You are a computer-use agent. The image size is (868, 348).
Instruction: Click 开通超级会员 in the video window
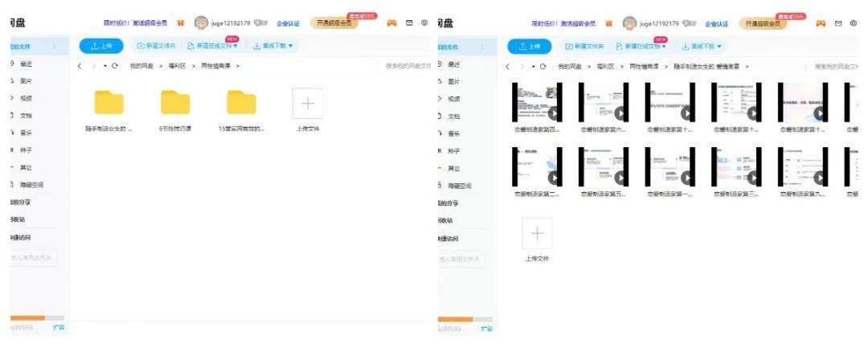[x=763, y=24]
